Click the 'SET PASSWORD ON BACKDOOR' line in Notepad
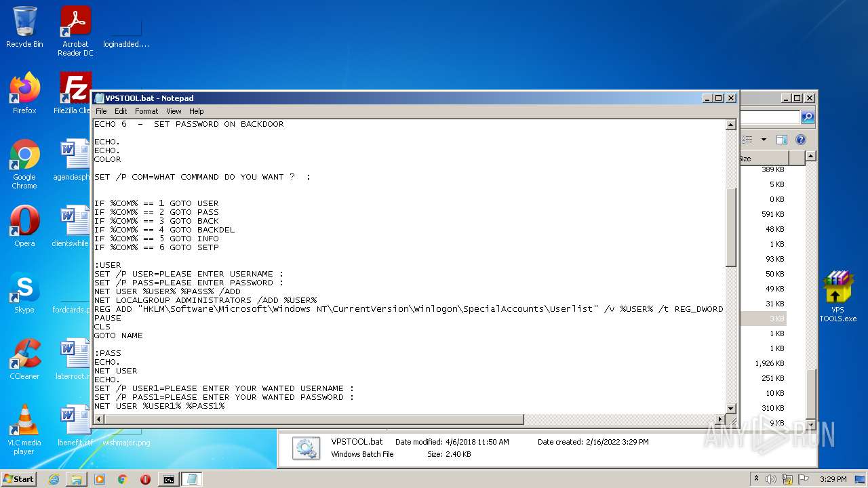The width and height of the screenshot is (868, 488). pyautogui.click(x=189, y=124)
